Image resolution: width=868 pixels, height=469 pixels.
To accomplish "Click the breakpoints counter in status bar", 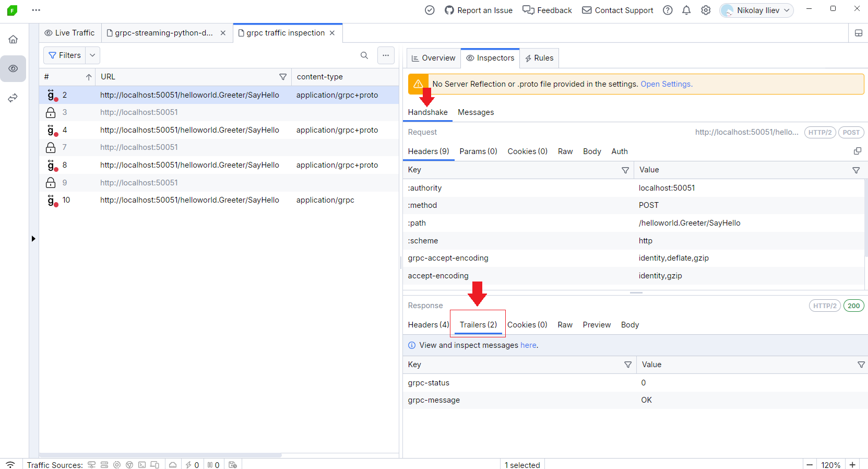I will (x=213, y=464).
